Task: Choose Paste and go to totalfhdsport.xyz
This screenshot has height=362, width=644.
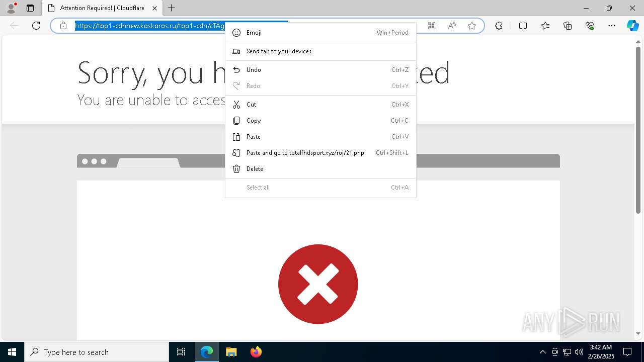Action: click(x=320, y=153)
